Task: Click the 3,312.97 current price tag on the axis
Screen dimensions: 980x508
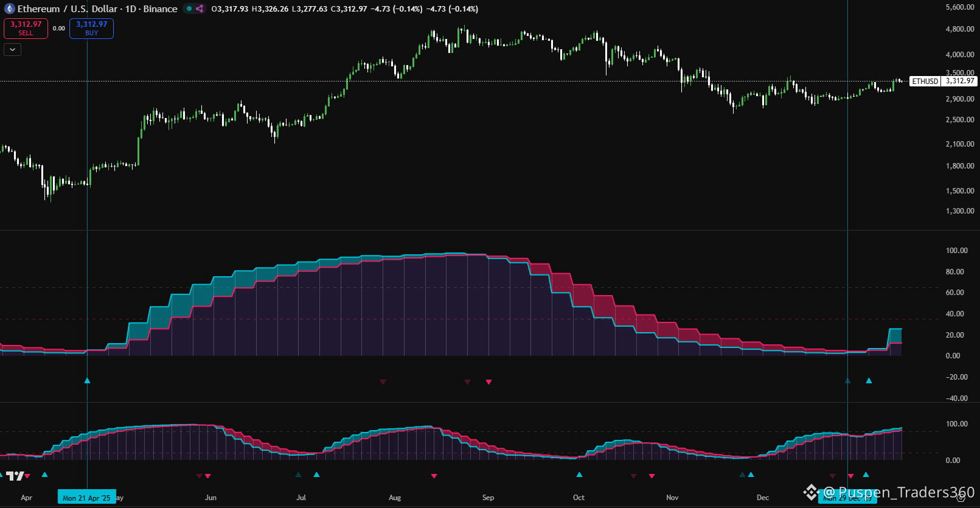Action: pyautogui.click(x=960, y=81)
